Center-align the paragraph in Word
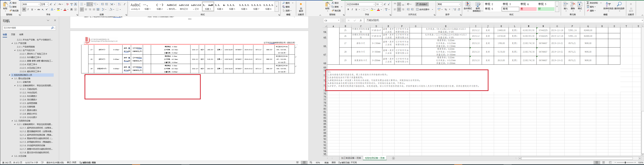Image resolution: width=644 pixels, height=165 pixels. tap(86, 10)
